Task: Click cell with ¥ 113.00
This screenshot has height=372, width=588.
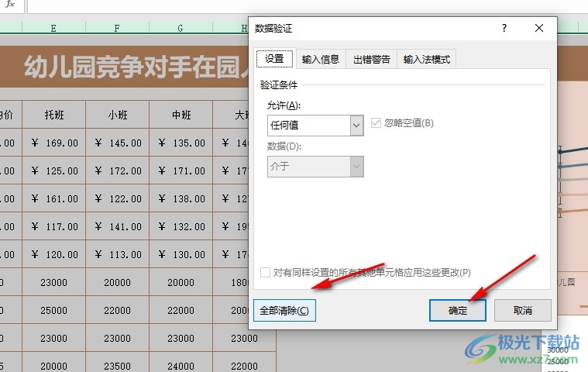Action: point(118,254)
